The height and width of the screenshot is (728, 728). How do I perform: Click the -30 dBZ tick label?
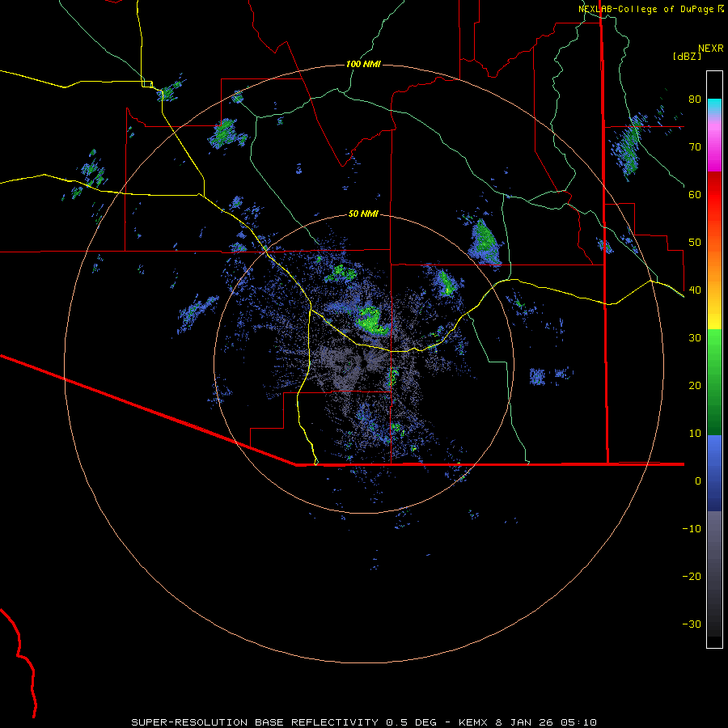pyautogui.click(x=692, y=624)
